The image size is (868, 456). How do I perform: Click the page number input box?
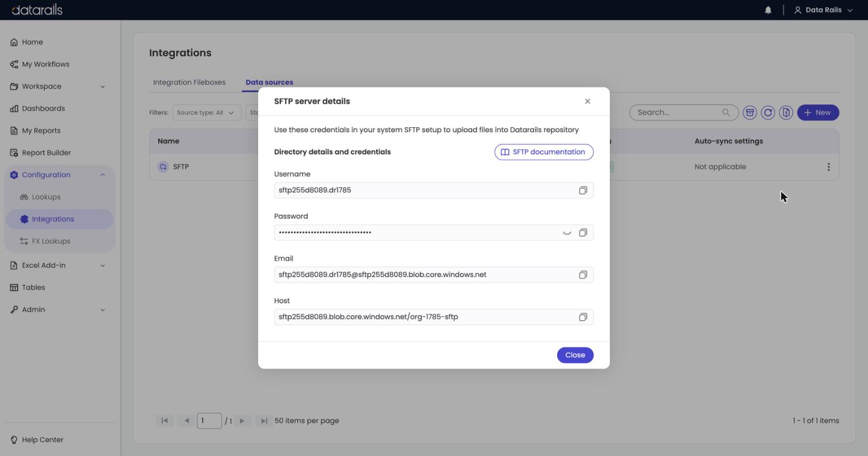click(209, 421)
